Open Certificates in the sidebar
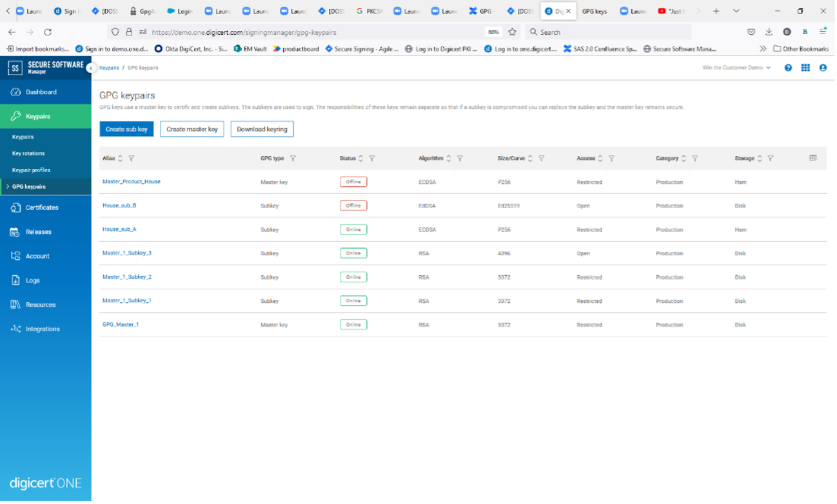Image resolution: width=837 pixels, height=504 pixels. (42, 208)
